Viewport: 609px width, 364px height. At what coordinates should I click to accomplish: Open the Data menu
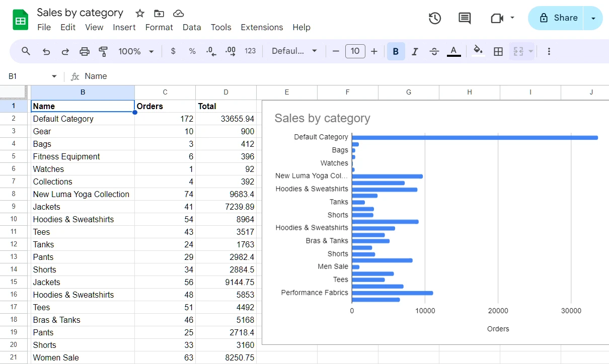point(192,28)
